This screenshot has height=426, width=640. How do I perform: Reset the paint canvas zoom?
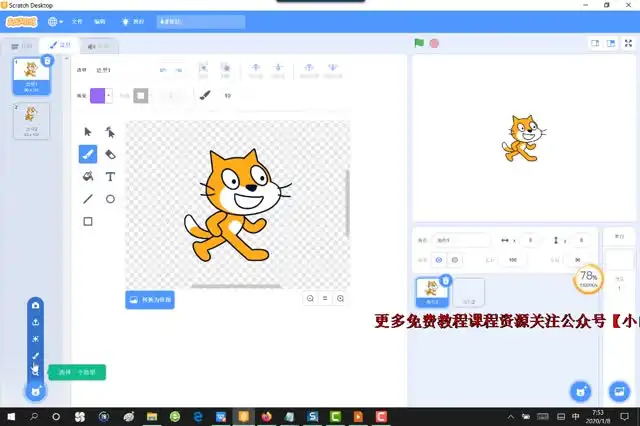(325, 299)
